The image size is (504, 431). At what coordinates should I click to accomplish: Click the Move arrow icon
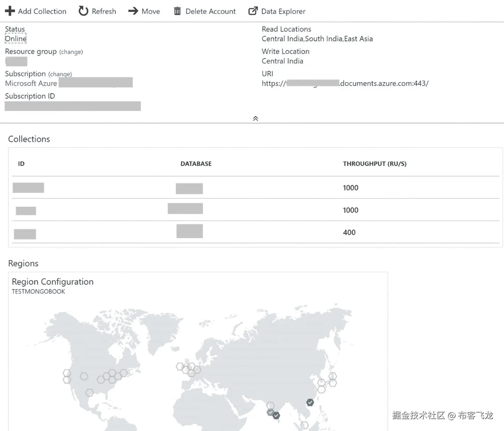coord(133,11)
